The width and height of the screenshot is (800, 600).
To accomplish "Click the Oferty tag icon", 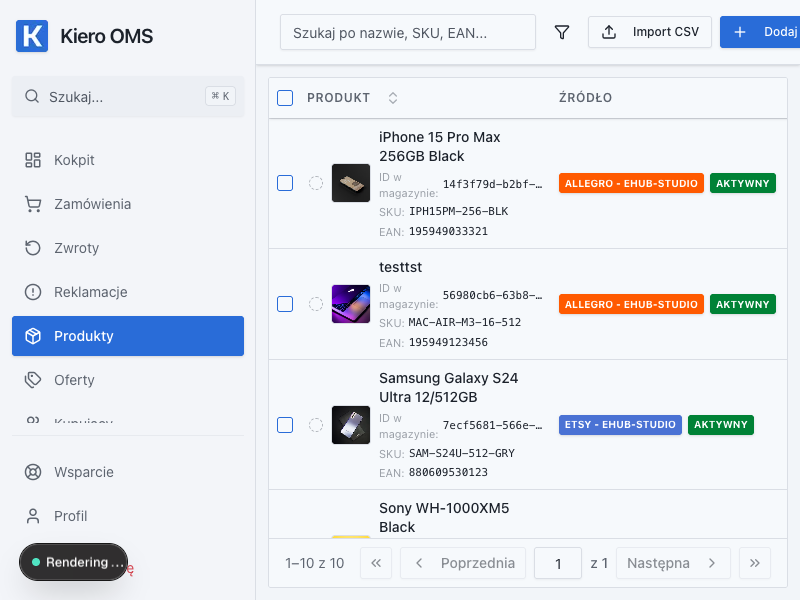I will tap(33, 380).
